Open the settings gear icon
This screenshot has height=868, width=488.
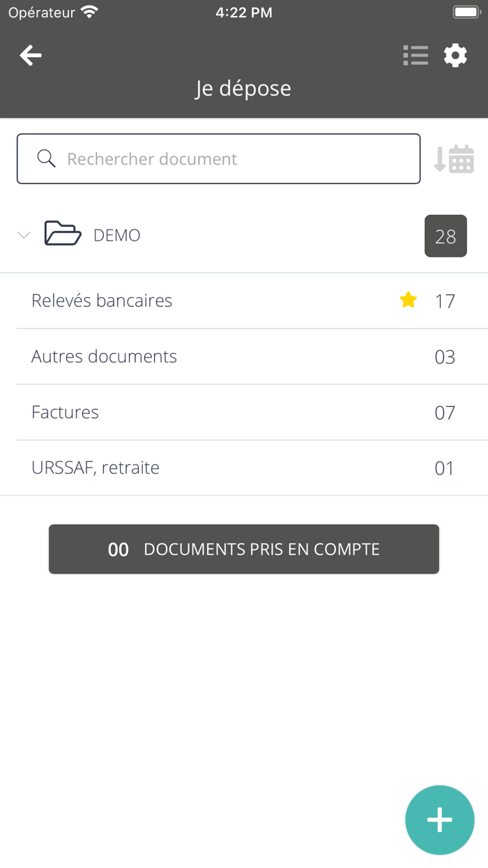(x=456, y=55)
